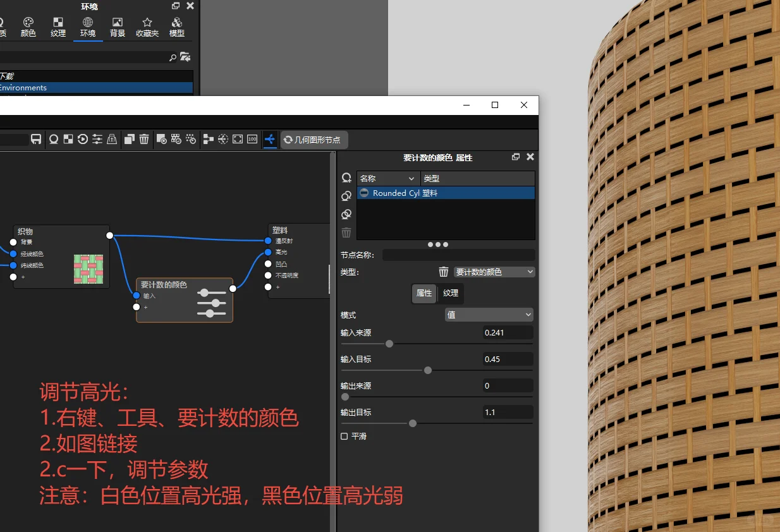This screenshot has width=780, height=532.
Task: Toggle the 几何图形节点 button in the toolbar
Action: (314, 140)
